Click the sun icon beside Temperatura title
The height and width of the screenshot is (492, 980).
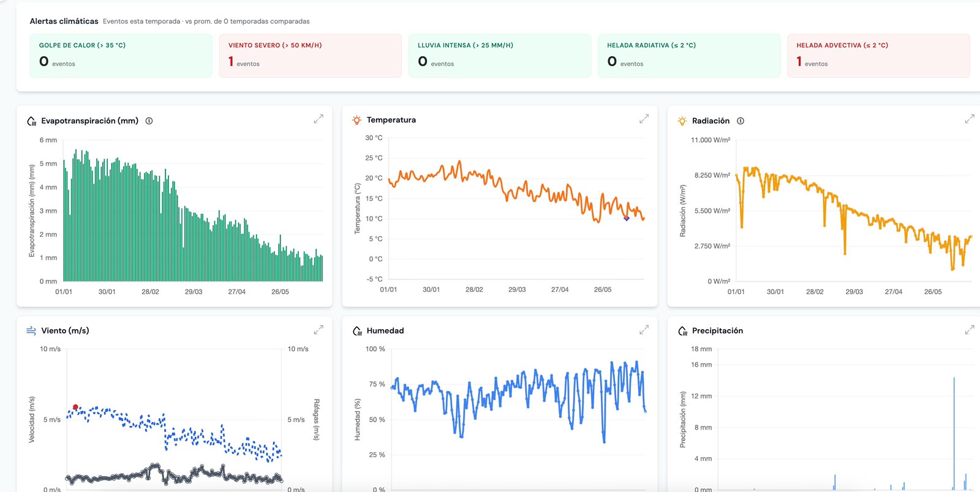357,120
